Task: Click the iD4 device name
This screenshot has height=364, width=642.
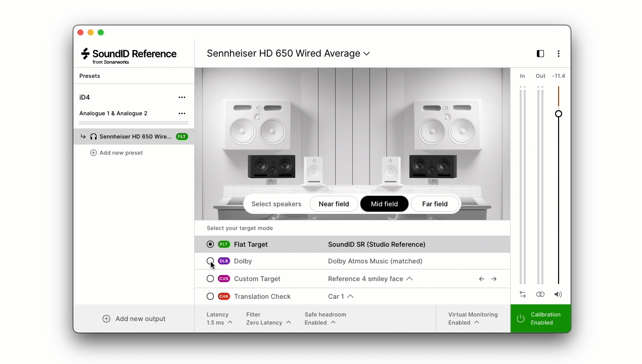Action: 84,97
